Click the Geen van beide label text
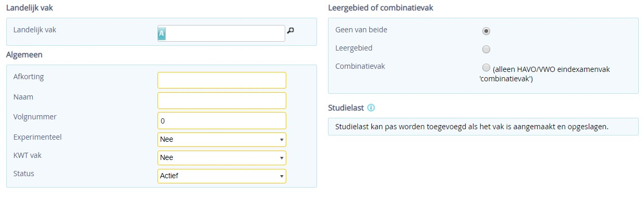 tap(361, 30)
